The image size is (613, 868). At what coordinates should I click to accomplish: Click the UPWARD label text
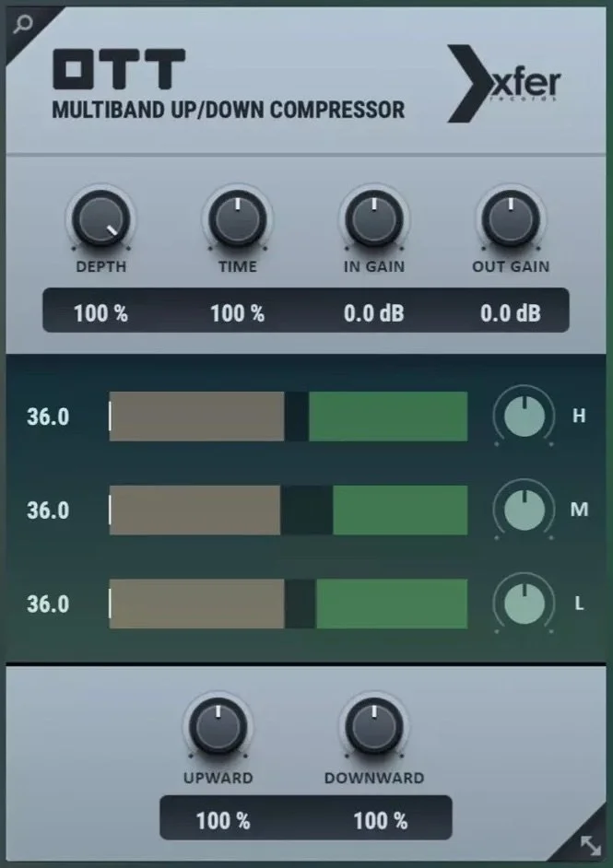pos(218,778)
